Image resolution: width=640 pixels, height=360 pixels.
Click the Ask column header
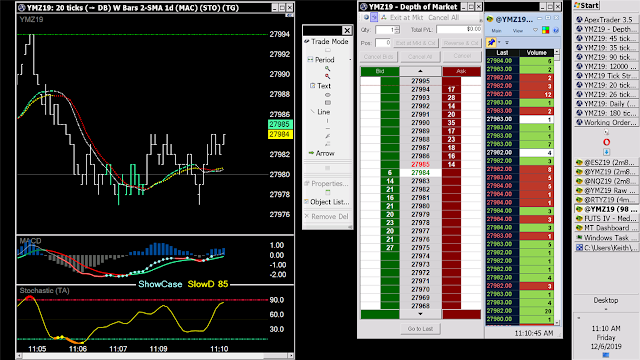point(461,71)
